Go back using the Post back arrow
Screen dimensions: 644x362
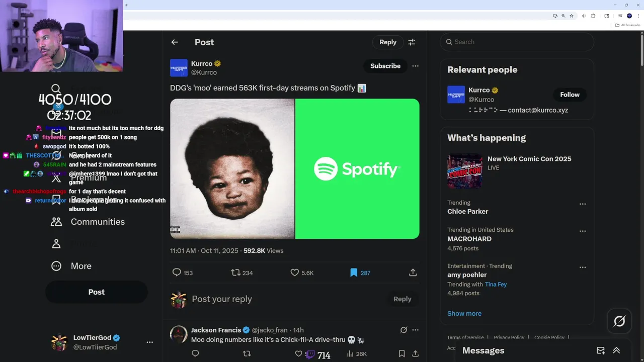(175, 42)
